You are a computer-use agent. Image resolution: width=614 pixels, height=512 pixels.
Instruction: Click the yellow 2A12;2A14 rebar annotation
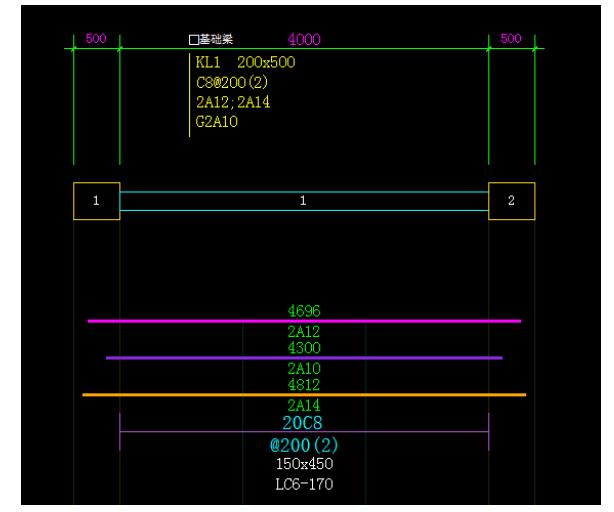click(233, 102)
